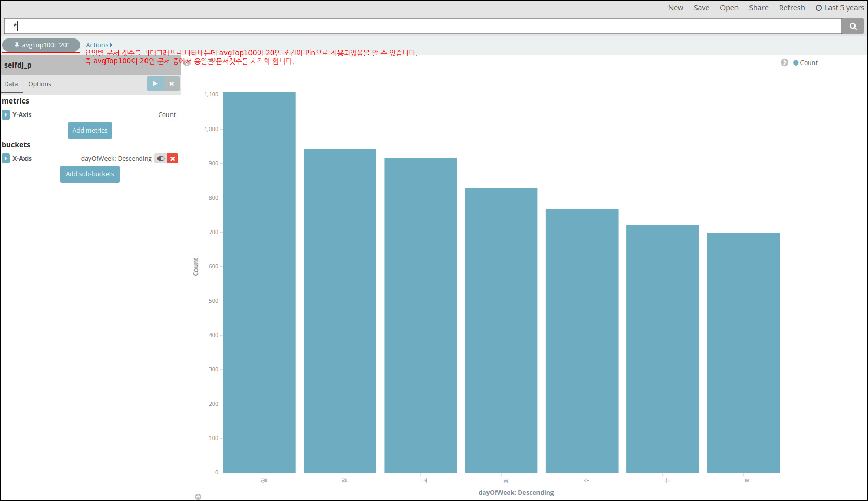
Task: Click the pin icon on avgTop100 filter
Action: click(17, 45)
